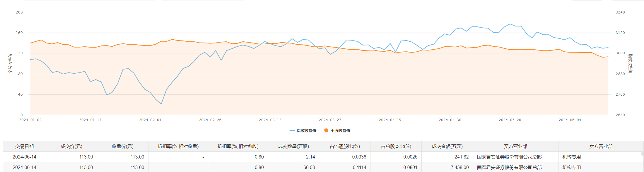This screenshot has width=644, height=172.
Task: Click the 买方营业部 column header
Action: point(515,146)
